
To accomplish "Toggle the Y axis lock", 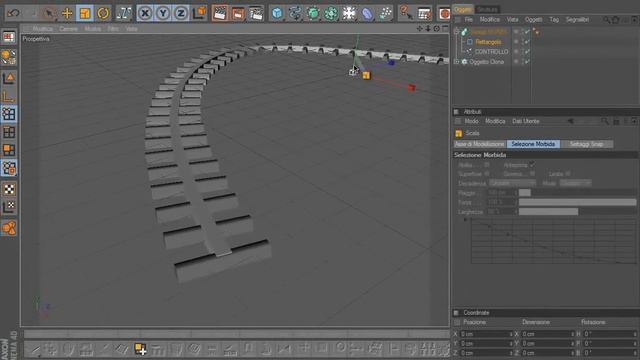I will [x=163, y=13].
